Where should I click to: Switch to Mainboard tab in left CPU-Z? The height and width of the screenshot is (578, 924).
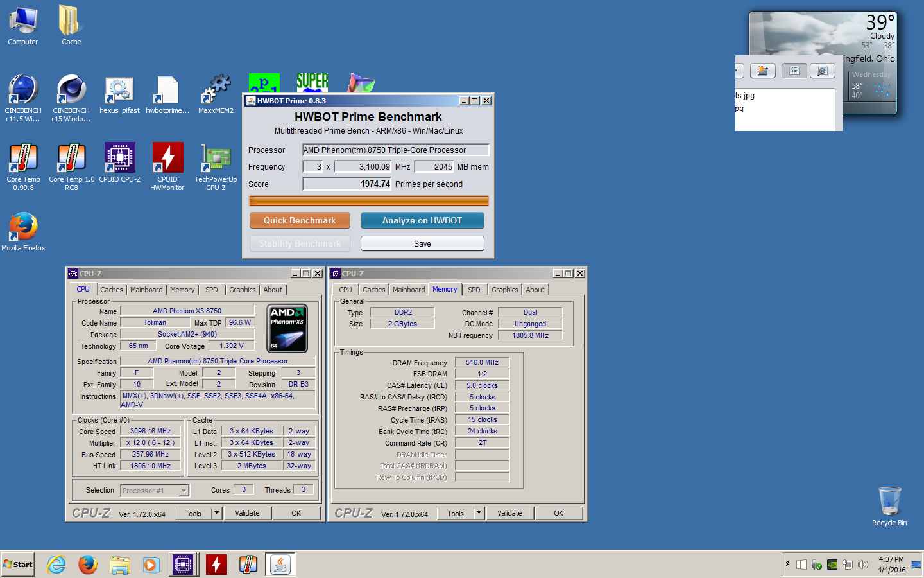coord(146,290)
